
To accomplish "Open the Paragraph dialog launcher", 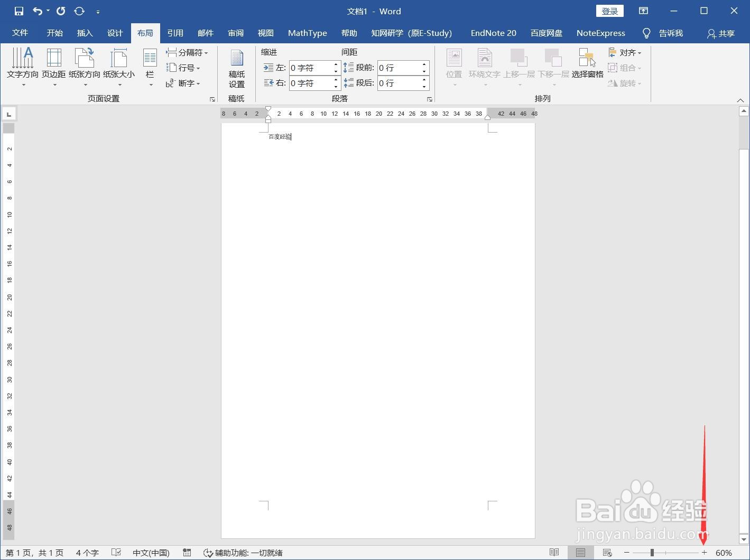I will click(x=430, y=99).
